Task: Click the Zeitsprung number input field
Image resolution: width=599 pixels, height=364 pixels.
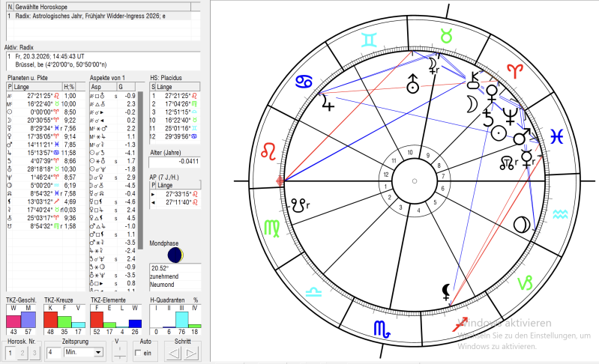Action: 53,352
